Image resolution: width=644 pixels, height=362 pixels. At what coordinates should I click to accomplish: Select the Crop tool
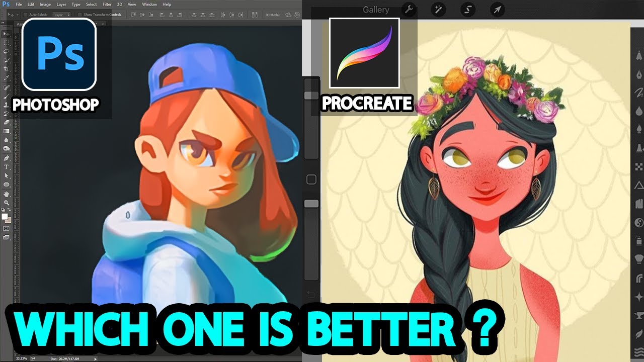(x=7, y=69)
